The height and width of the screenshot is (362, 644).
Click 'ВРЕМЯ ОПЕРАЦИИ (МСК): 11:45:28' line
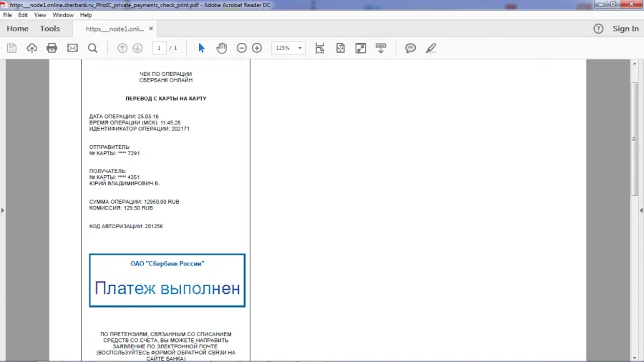135,123
